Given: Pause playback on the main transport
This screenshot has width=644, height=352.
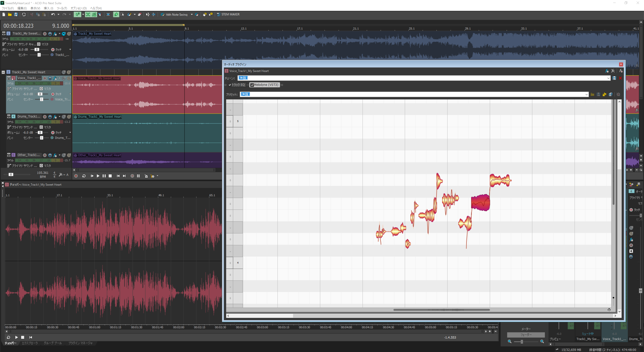Looking at the screenshot, I should [x=104, y=176].
